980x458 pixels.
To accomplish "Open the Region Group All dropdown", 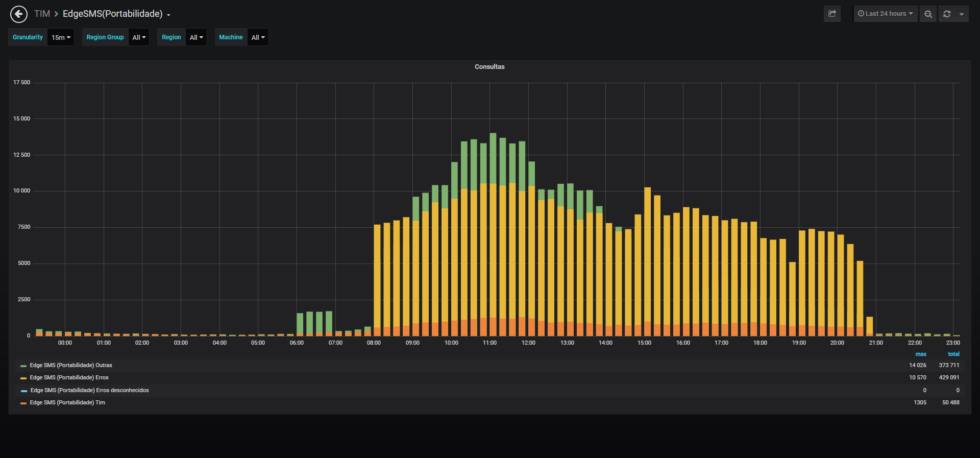I will [x=139, y=37].
